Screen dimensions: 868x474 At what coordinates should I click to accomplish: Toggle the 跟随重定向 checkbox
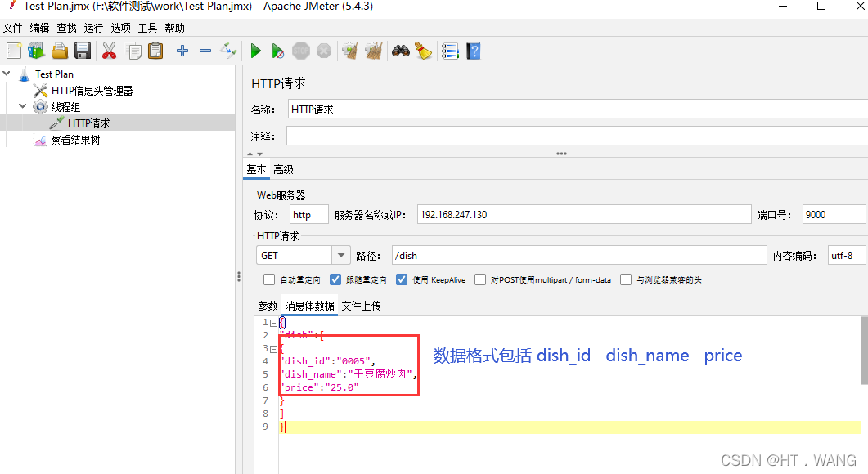335,279
